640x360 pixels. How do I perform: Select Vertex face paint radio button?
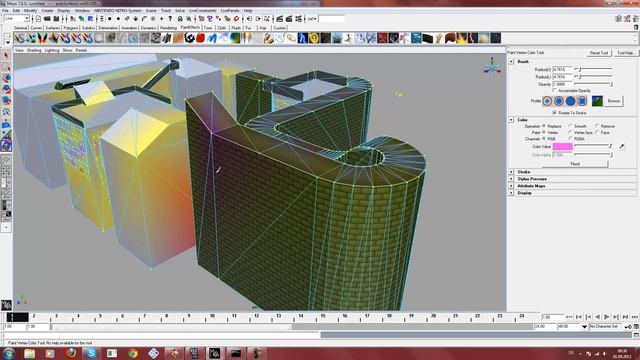pos(571,133)
